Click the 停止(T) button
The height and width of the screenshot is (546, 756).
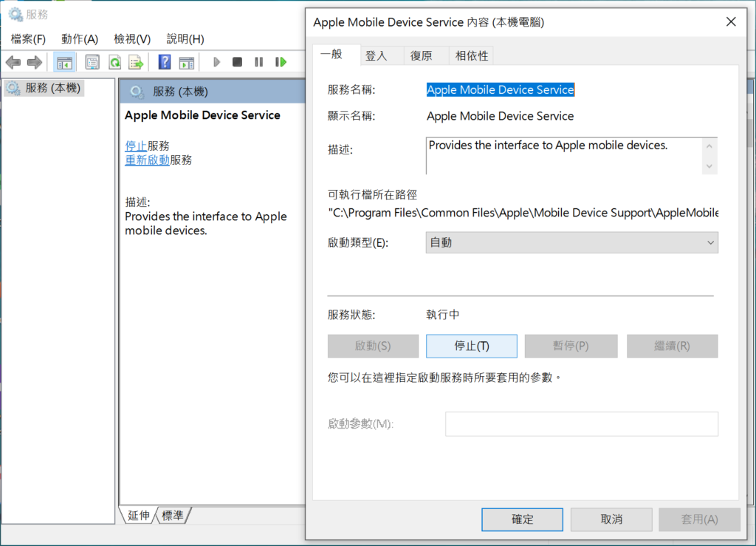[x=472, y=346]
